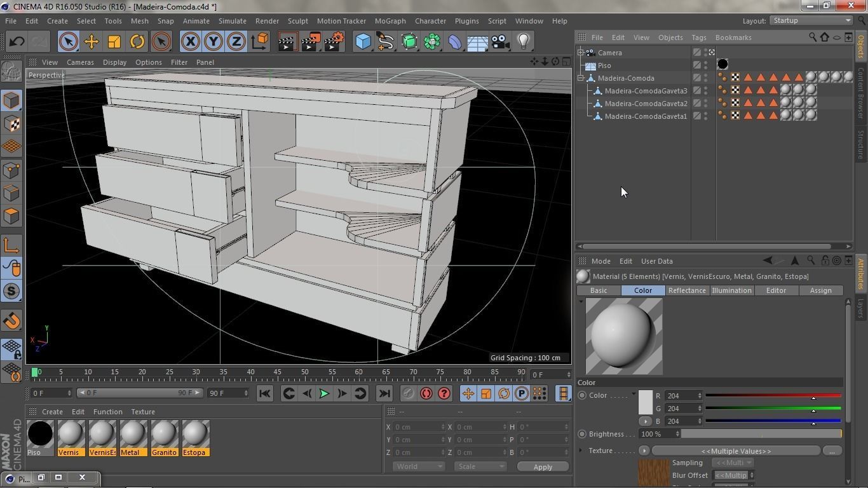The height and width of the screenshot is (488, 868).
Task: Adjust the Brightness slider
Action: tap(761, 434)
